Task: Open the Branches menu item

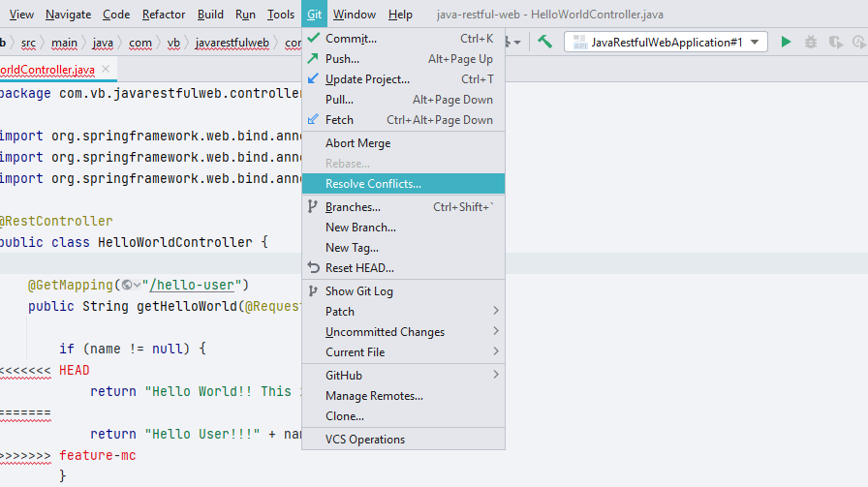Action: 353,207
